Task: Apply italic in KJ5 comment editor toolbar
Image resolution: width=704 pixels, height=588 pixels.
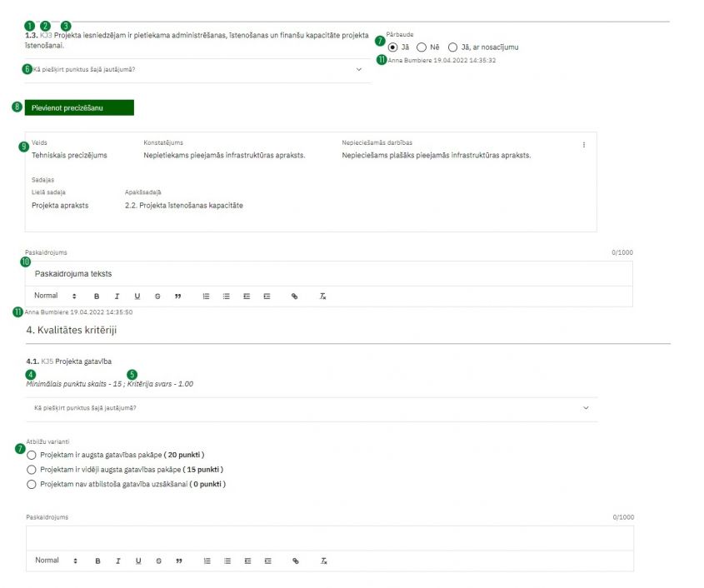Action: coord(118,561)
